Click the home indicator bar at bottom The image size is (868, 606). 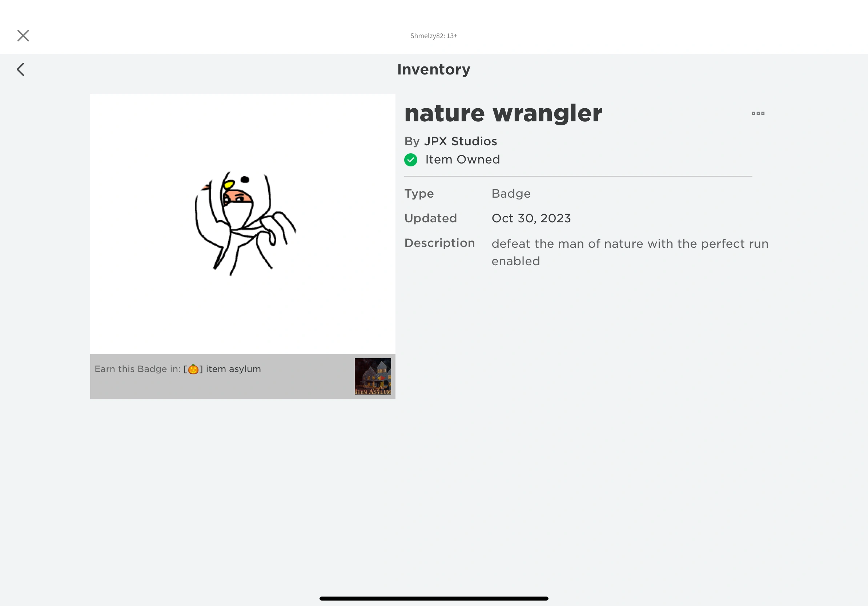click(434, 598)
